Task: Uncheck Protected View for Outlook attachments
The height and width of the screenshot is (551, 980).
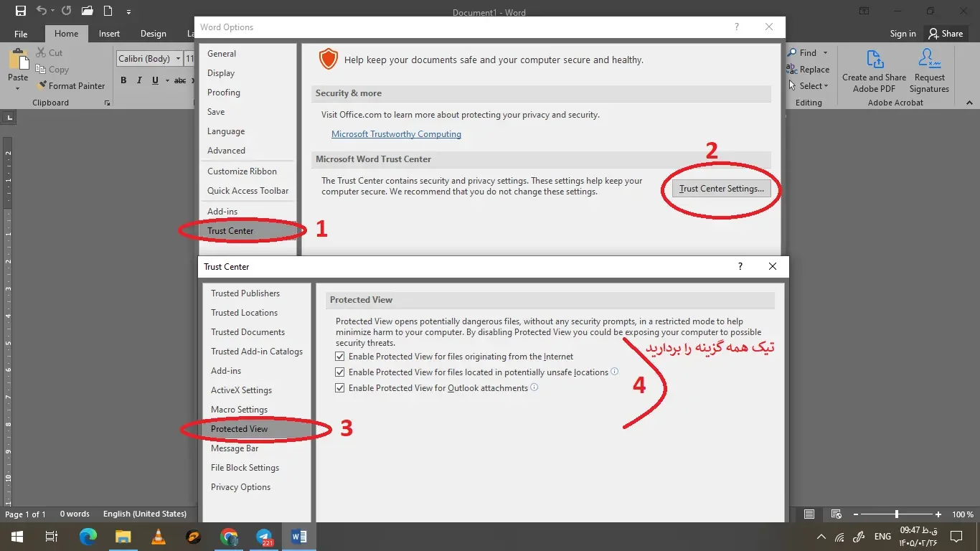Action: pos(340,388)
